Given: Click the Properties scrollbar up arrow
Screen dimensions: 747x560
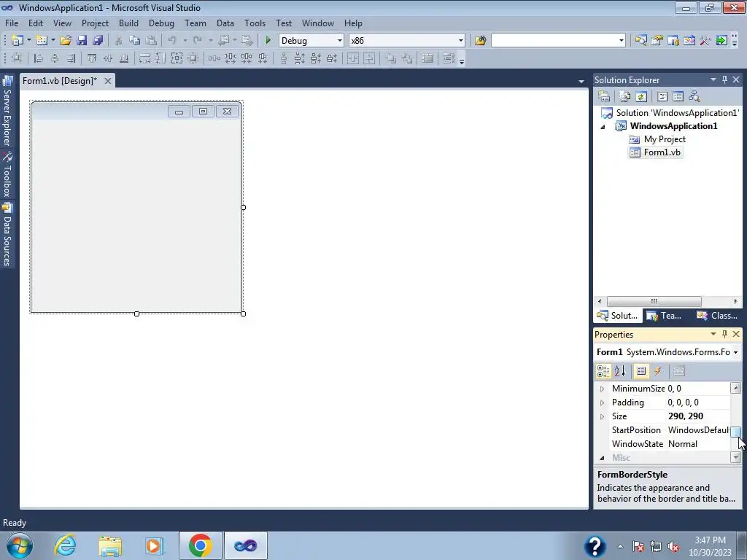Looking at the screenshot, I should [735, 388].
